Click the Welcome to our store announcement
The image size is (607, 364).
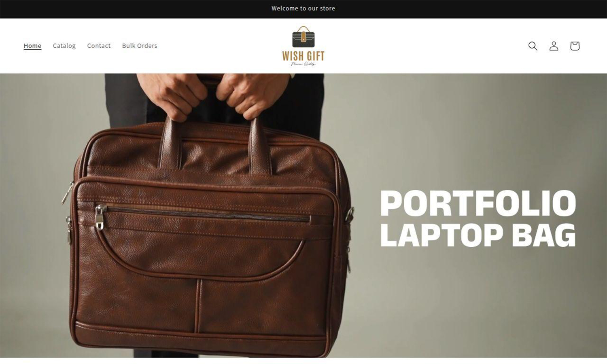303,8
